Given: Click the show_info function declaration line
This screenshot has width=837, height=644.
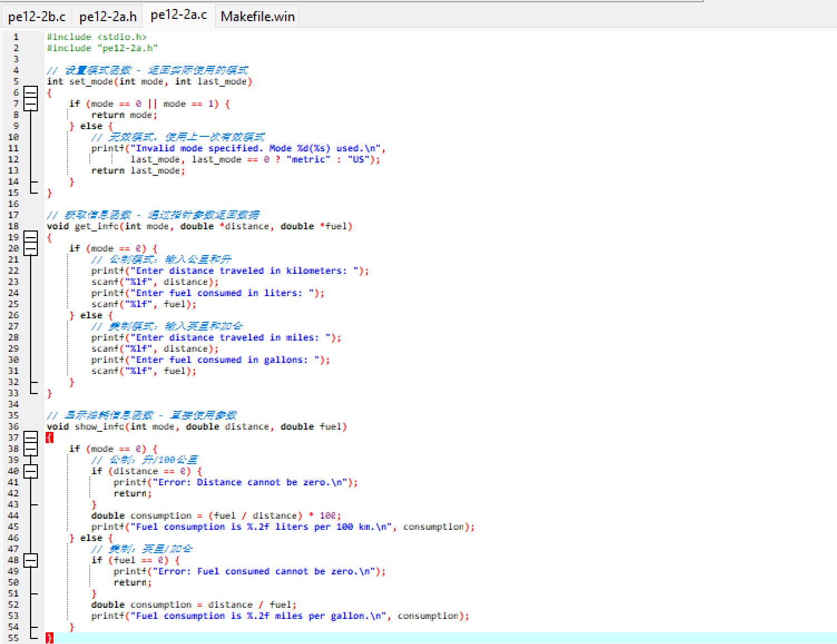Looking at the screenshot, I should coord(197,427).
